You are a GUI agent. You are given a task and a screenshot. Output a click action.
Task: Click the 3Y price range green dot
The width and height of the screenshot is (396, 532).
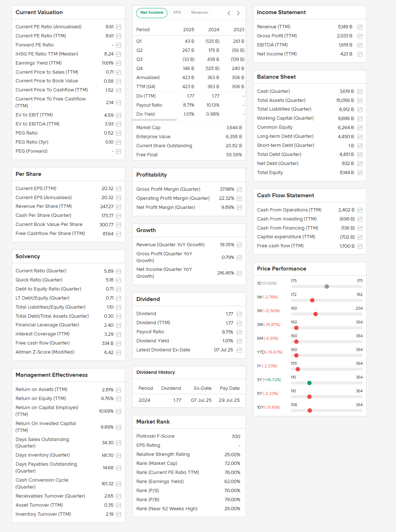click(x=309, y=383)
